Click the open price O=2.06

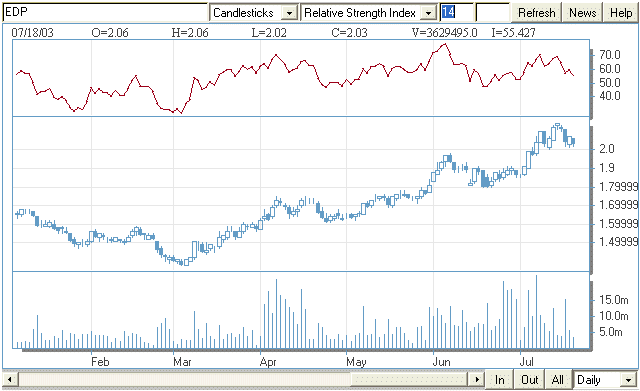tap(110, 33)
